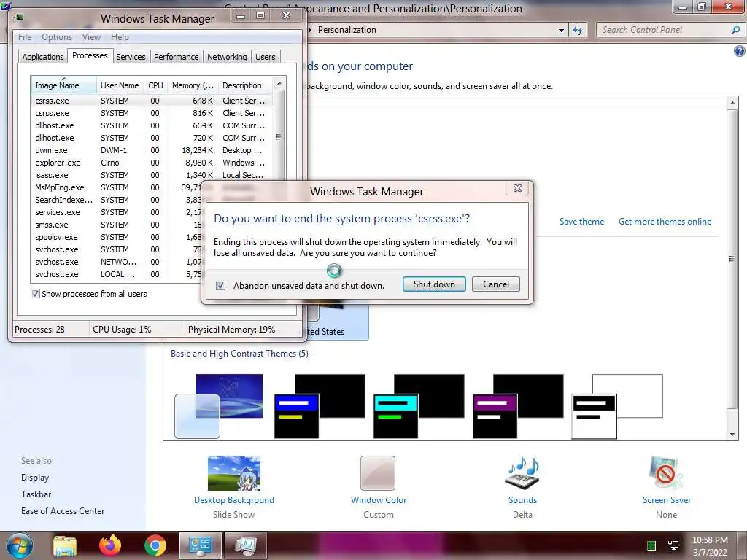Click Task Manager process list scroll-up arrow
This screenshot has width=747, height=560.
[x=279, y=83]
